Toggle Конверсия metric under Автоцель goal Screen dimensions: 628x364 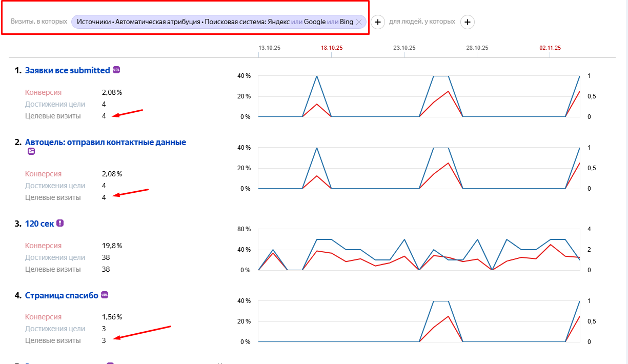[x=43, y=174]
